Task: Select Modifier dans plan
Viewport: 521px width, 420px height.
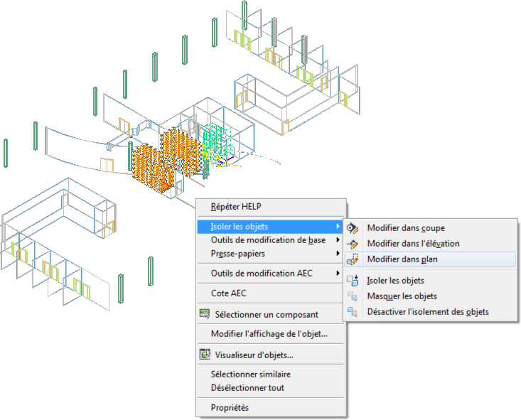Action: click(x=430, y=259)
